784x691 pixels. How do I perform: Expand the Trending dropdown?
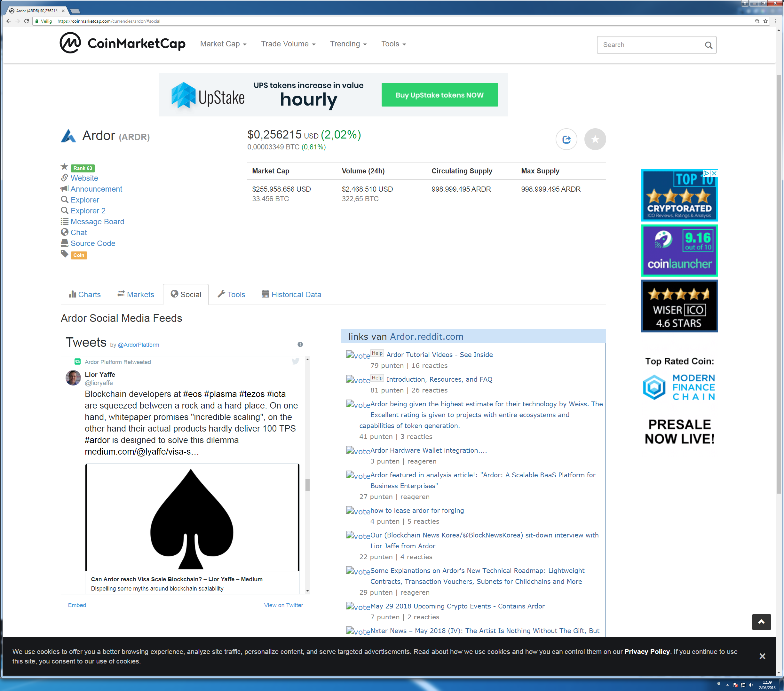347,44
